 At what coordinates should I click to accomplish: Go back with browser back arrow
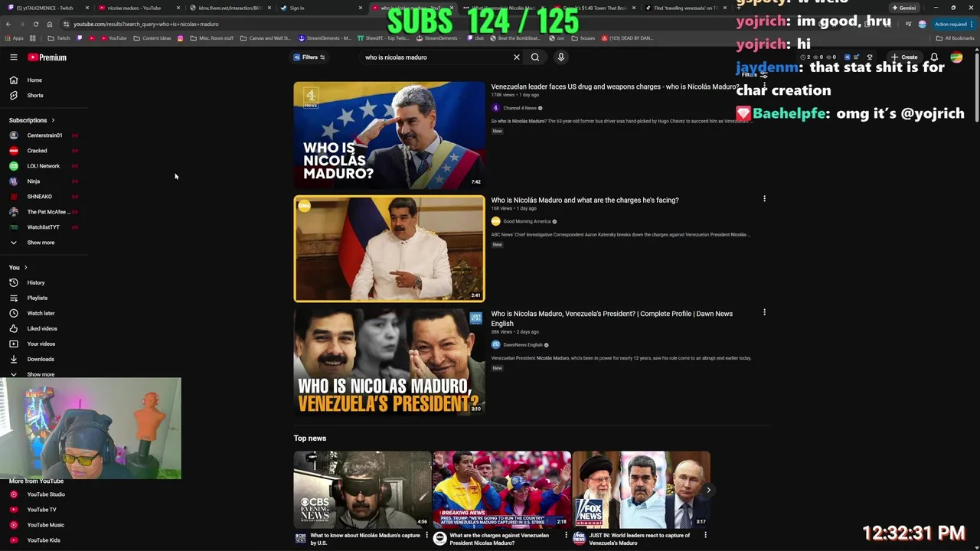8,24
